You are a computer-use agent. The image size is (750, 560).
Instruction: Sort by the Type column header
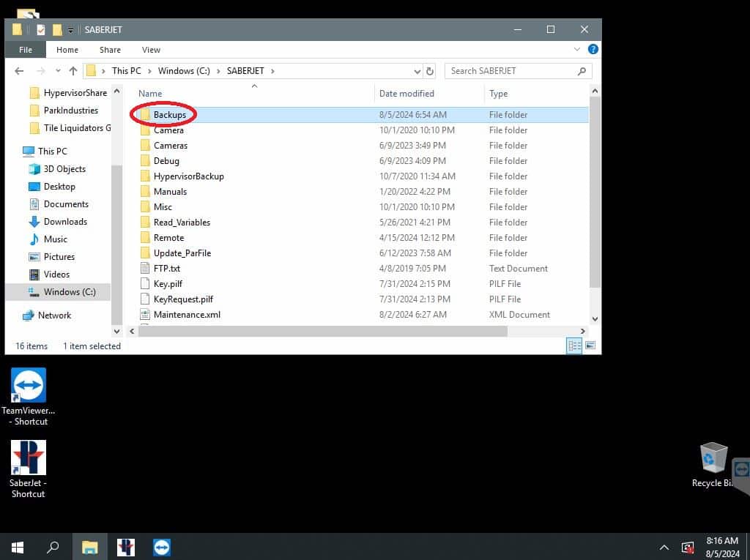point(498,94)
